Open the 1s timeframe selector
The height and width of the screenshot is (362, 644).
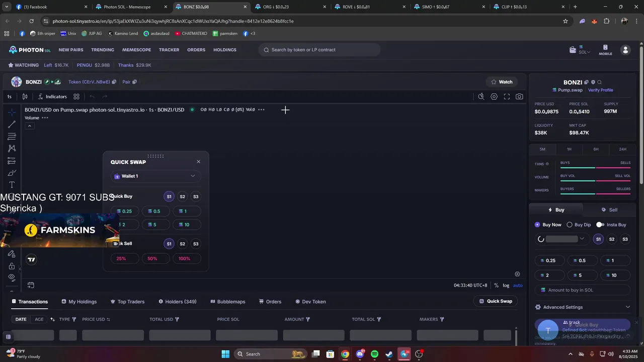point(9,97)
